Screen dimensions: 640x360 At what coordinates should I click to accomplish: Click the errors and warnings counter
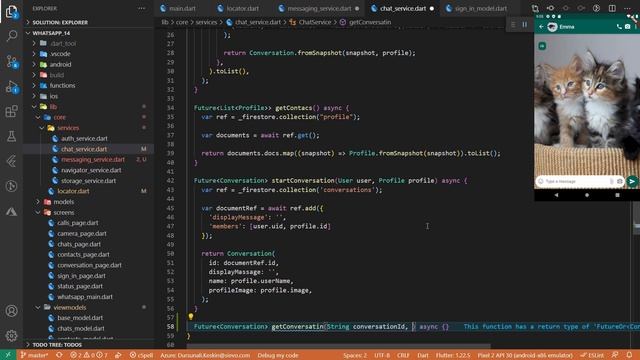[x=88, y=355]
